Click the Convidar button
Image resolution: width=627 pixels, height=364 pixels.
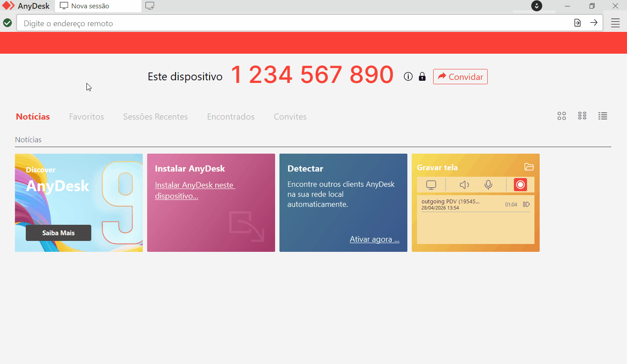click(460, 77)
